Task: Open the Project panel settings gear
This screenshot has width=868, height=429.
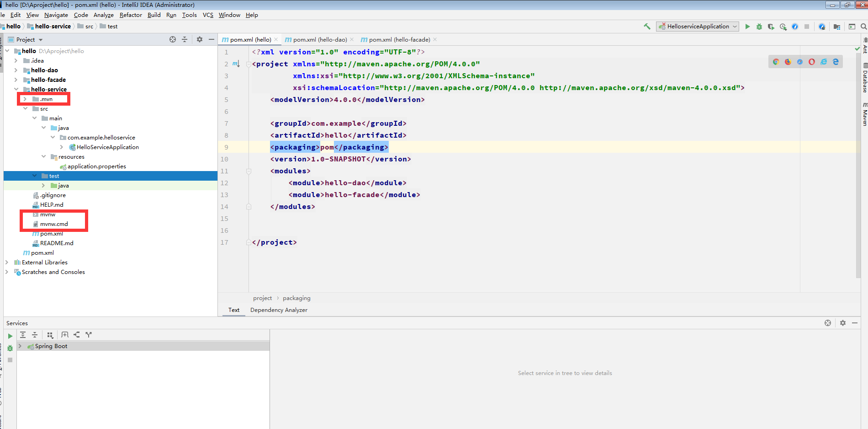Action: (200, 39)
